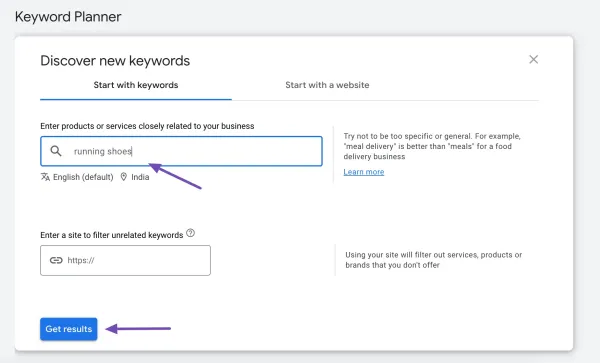Click the tip text about meal delivery

coord(432,146)
